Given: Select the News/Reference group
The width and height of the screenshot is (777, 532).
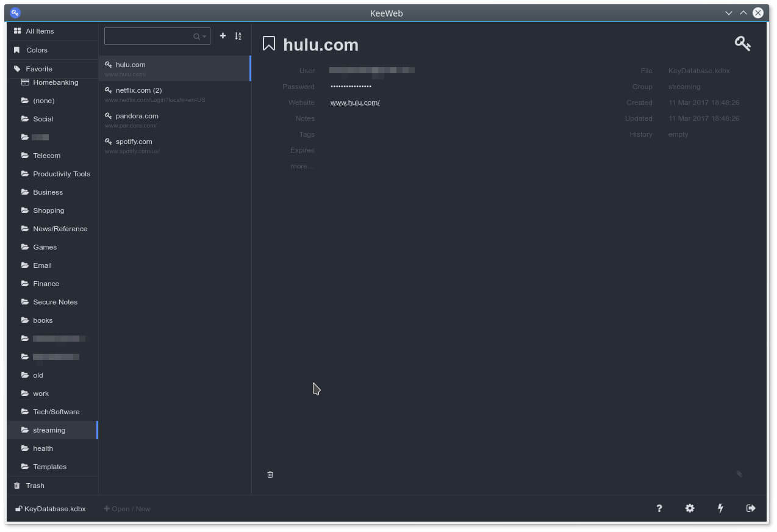Looking at the screenshot, I should (x=52, y=229).
